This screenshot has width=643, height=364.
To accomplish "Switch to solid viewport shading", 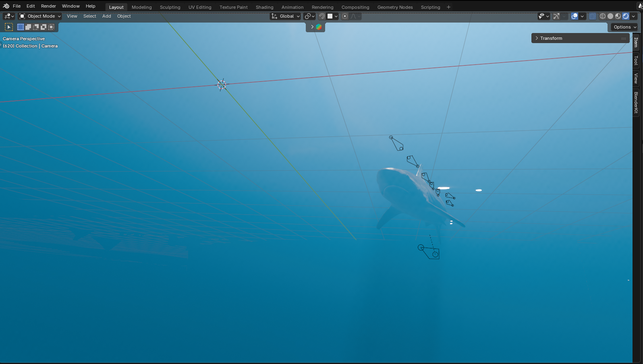I will (x=610, y=16).
